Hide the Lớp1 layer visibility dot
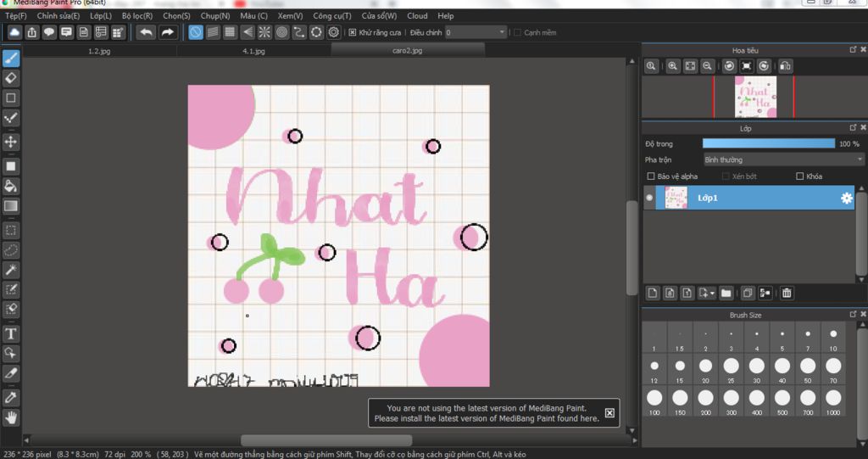The width and height of the screenshot is (868, 459). coord(649,198)
